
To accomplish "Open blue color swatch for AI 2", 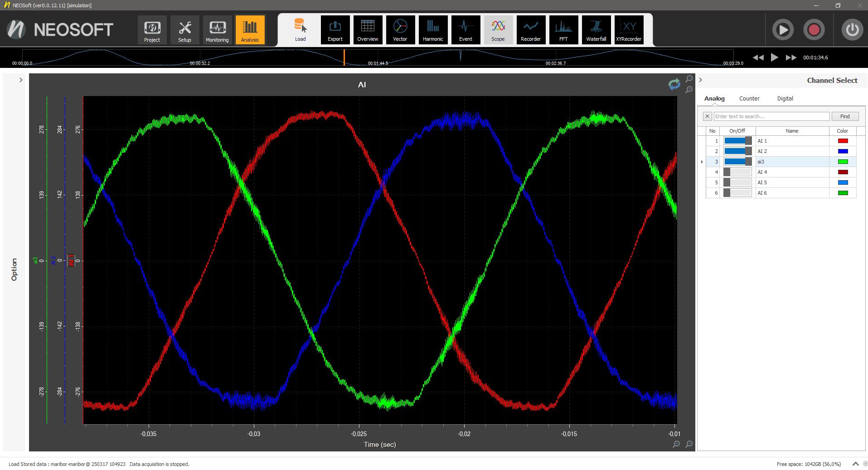I will (843, 151).
